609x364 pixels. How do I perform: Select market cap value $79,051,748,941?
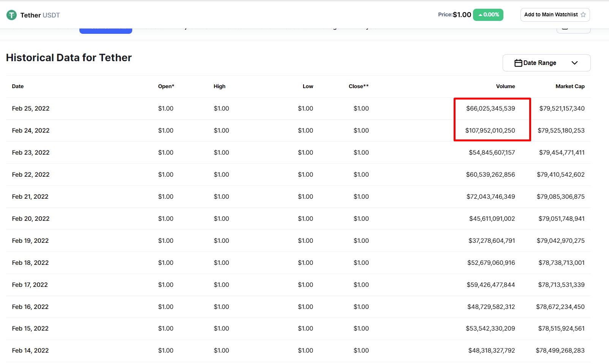point(562,218)
